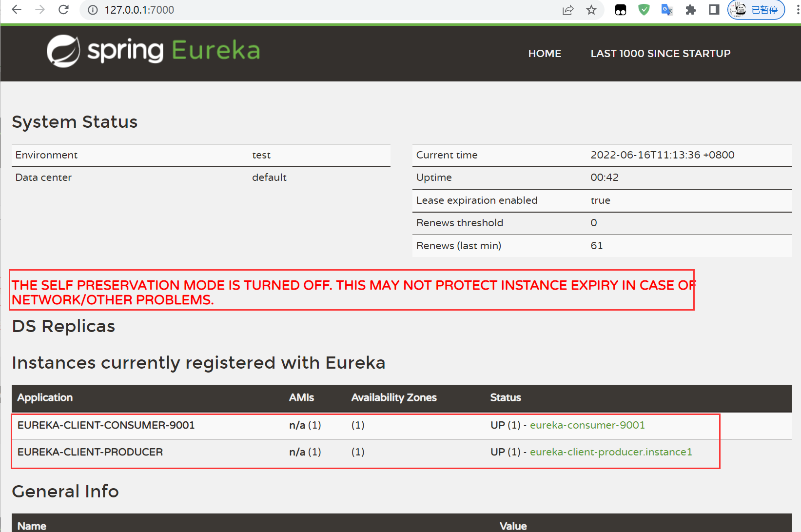Click the browser forward arrow
This screenshot has width=801, height=532.
click(x=40, y=10)
